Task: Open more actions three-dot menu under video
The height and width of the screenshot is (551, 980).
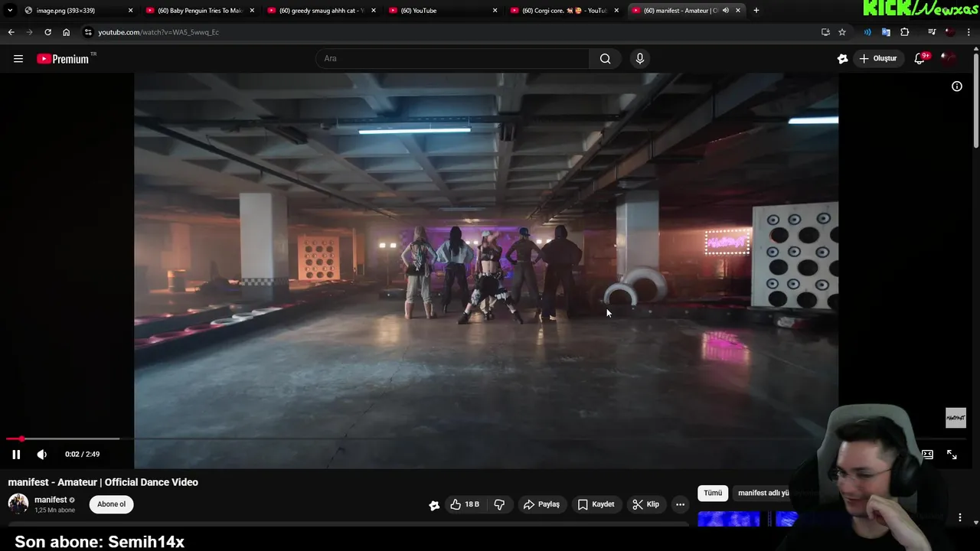Action: coord(680,504)
